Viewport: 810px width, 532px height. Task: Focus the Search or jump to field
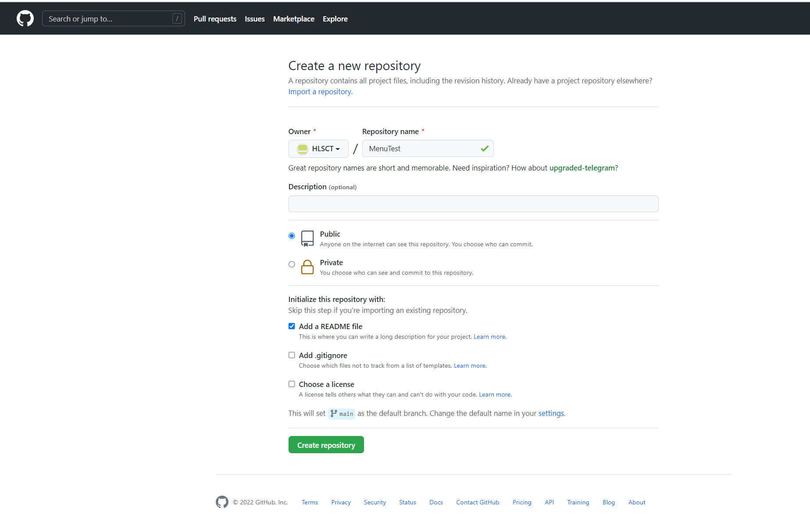tap(113, 18)
